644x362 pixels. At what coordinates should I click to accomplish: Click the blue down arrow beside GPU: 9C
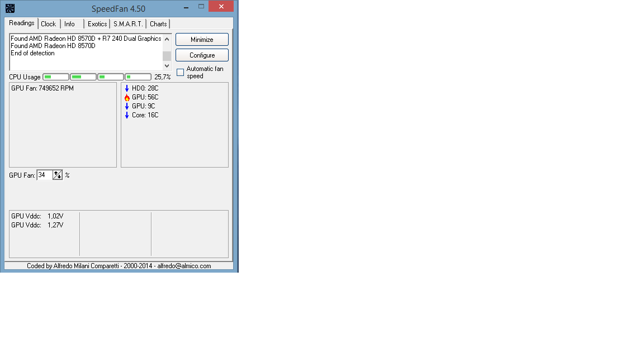(127, 106)
